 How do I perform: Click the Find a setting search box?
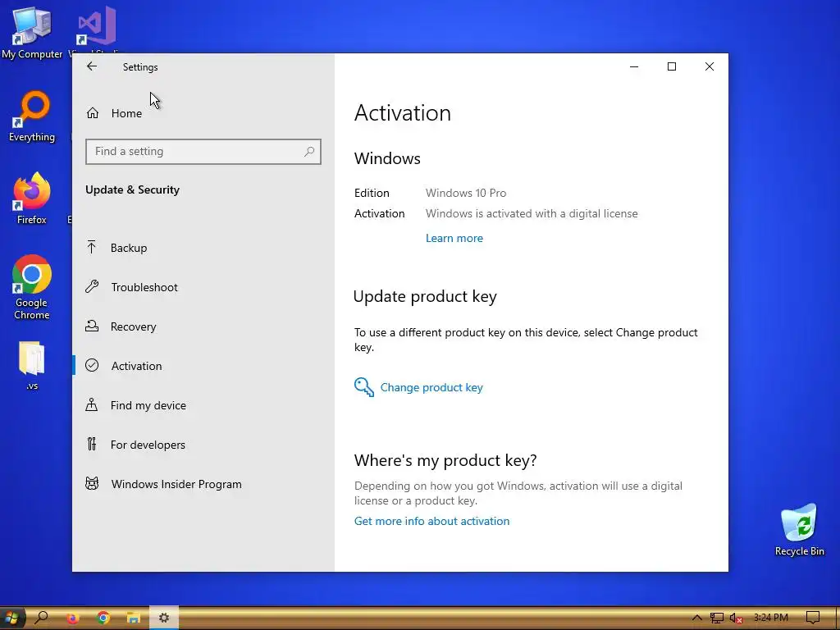click(203, 152)
